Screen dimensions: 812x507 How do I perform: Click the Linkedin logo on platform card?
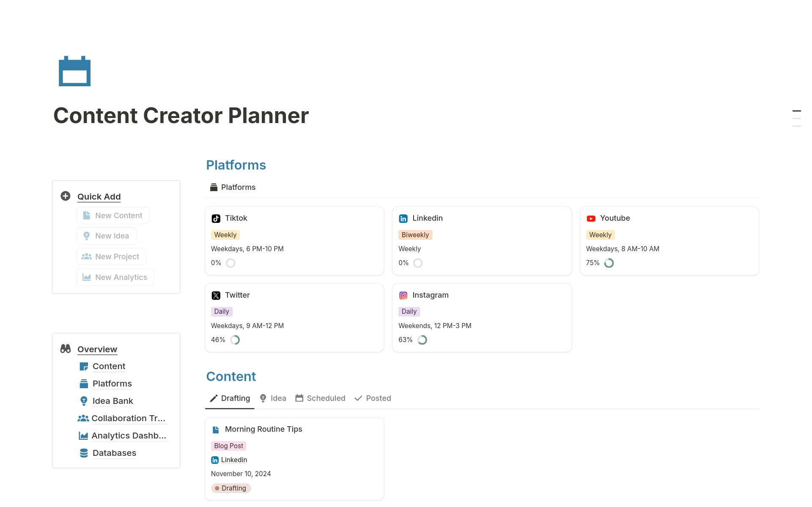(x=403, y=219)
